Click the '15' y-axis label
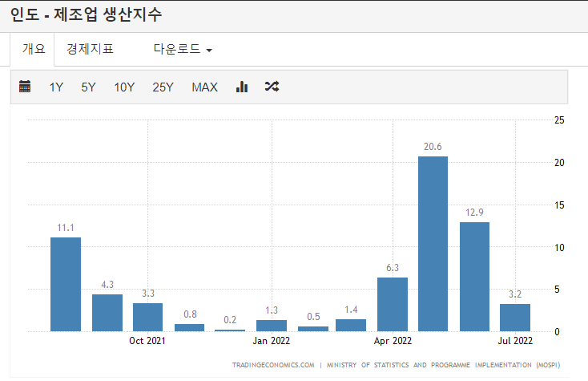 coord(559,205)
